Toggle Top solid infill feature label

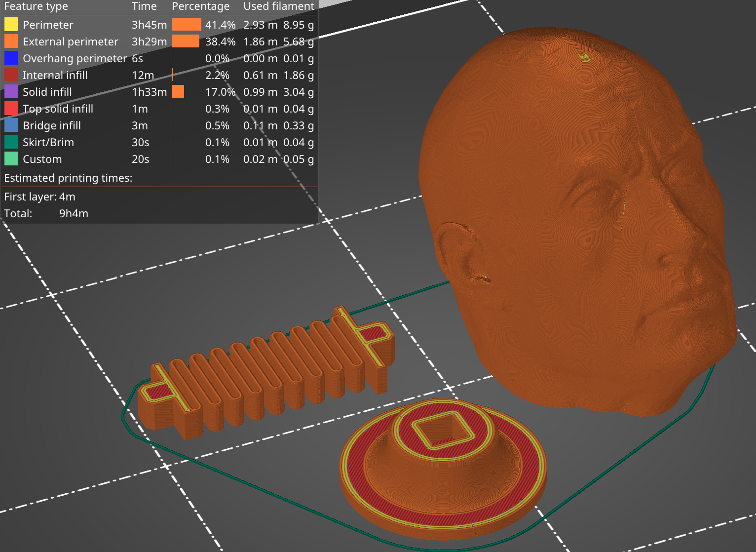pos(58,109)
